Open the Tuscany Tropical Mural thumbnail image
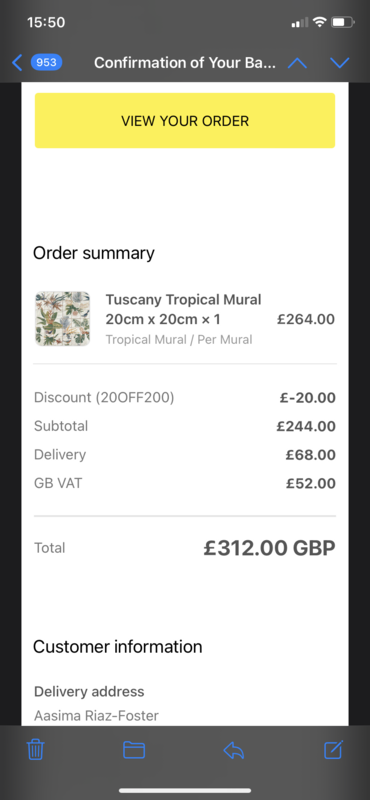 [62, 318]
